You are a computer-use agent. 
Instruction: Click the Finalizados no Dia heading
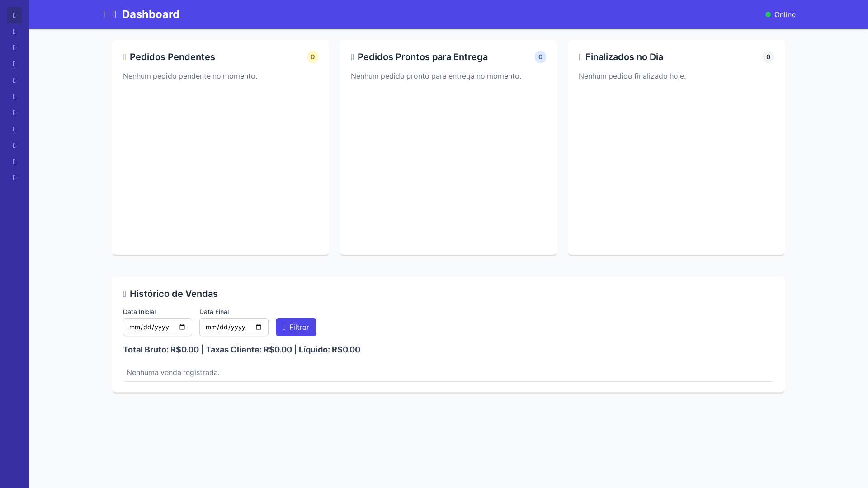tap(624, 57)
